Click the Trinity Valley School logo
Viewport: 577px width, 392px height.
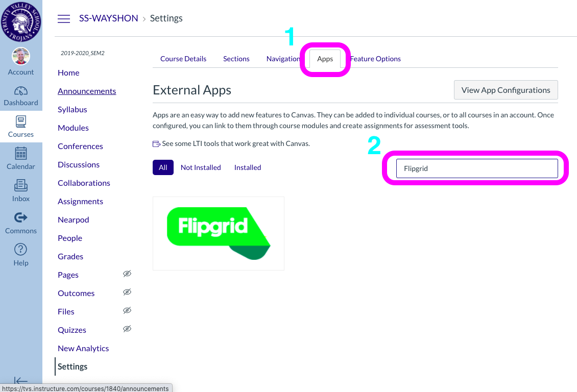(21, 21)
